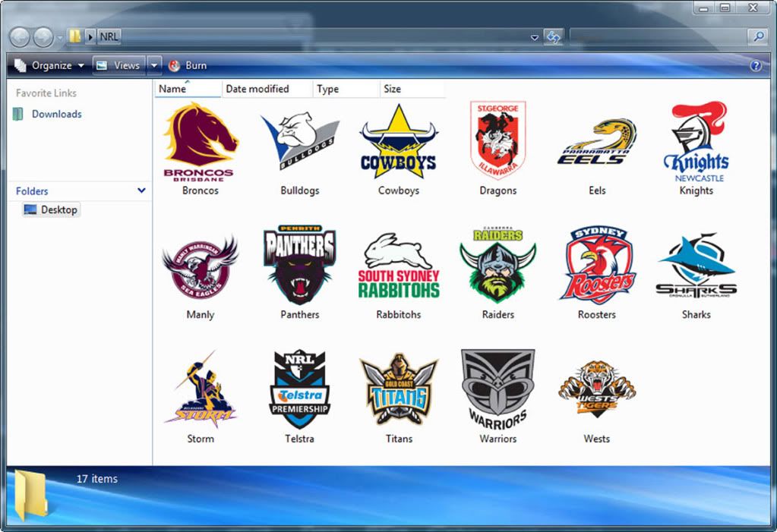The height and width of the screenshot is (532, 777).
Task: Select the Eels logo icon
Action: 597,142
